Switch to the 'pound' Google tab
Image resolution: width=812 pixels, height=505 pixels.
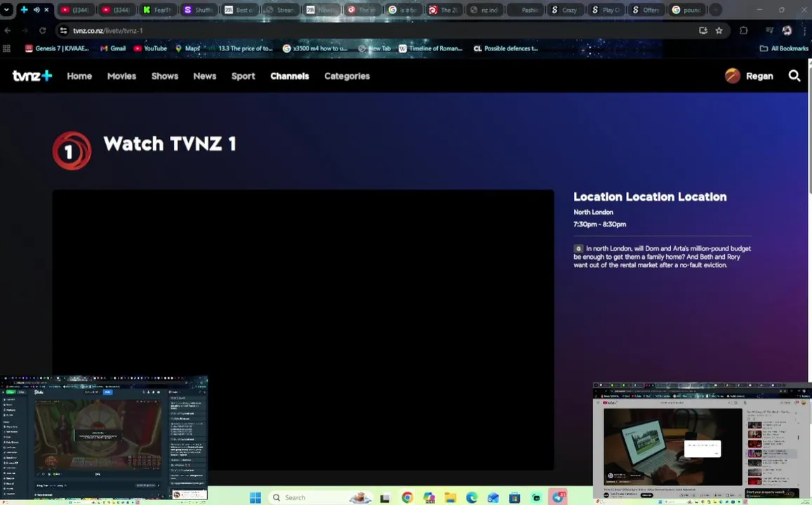click(688, 10)
